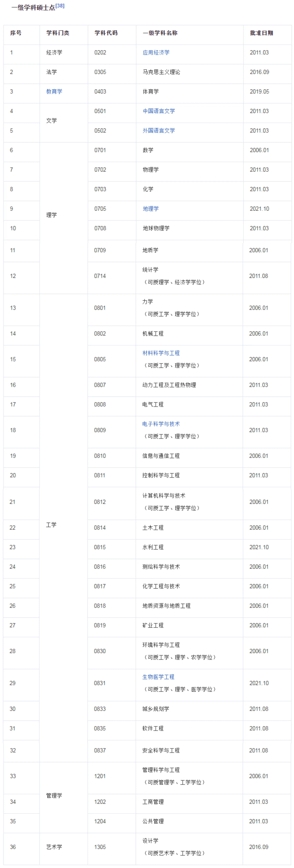Click the 一级学科硕士点 heading
294x868 pixels.
click(x=33, y=7)
